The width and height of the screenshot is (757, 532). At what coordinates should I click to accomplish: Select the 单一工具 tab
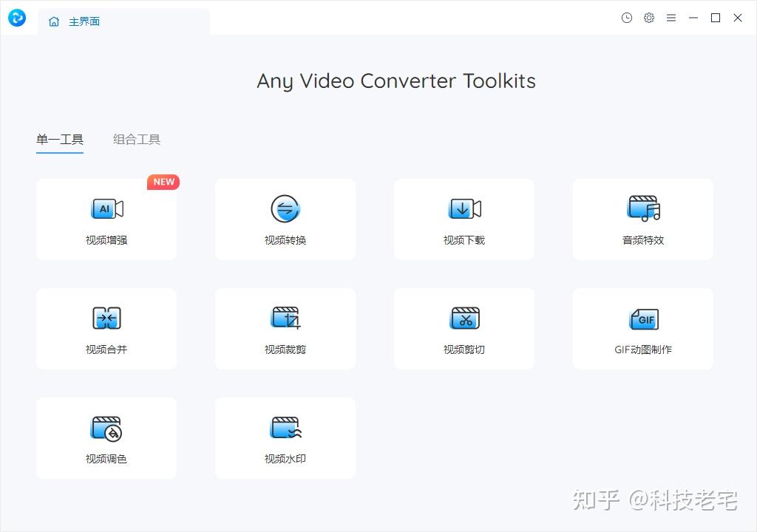[59, 139]
